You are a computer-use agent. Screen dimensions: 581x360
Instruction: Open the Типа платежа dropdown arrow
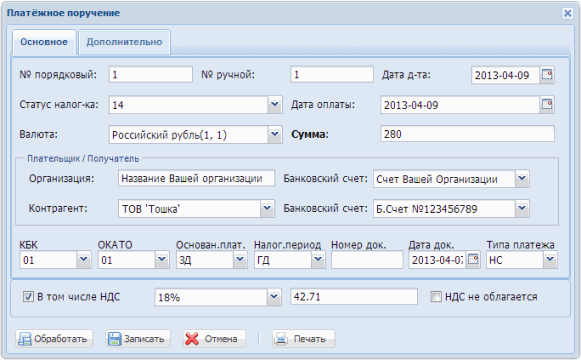point(550,260)
